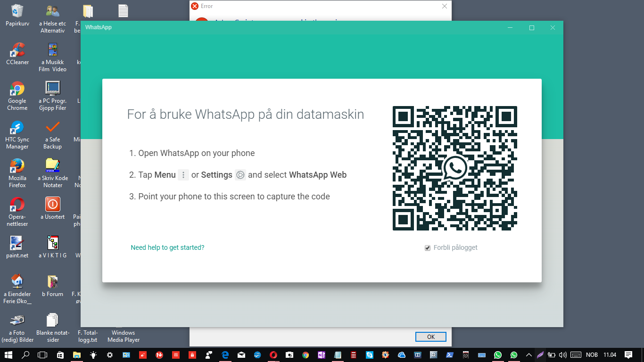Select the CCleaner desktop icon
Screen dimensions: 644x362
pos(17,54)
